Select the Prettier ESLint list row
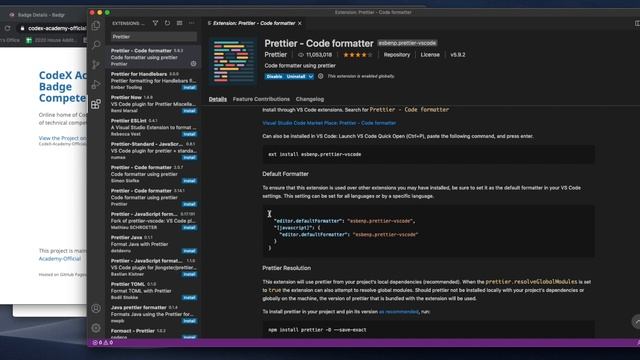 tap(154, 127)
